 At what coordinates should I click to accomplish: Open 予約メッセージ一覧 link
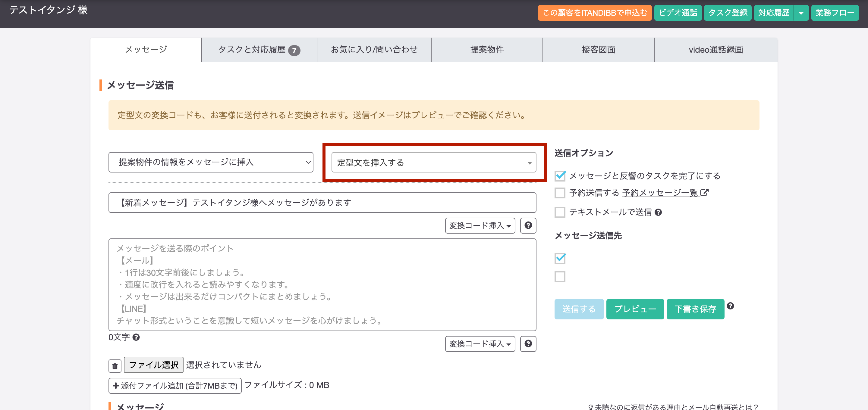coord(660,193)
